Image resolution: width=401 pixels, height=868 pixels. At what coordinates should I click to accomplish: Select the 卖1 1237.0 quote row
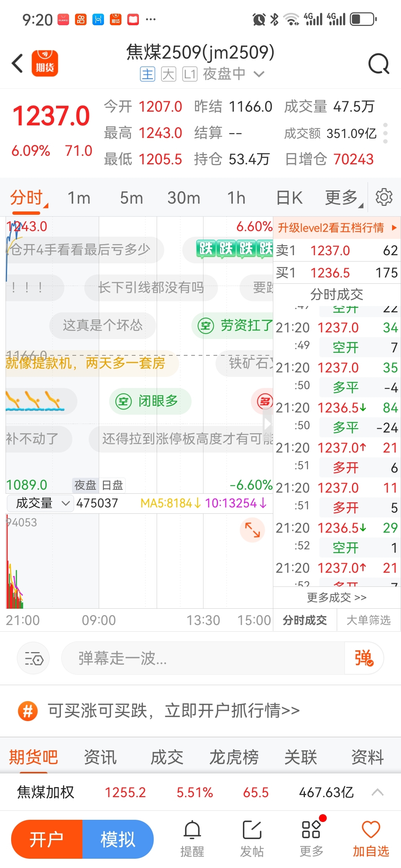tap(337, 250)
